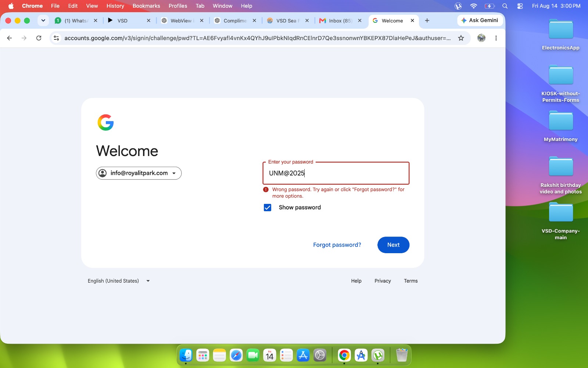
Task: Open the Profiles menu
Action: (178, 6)
